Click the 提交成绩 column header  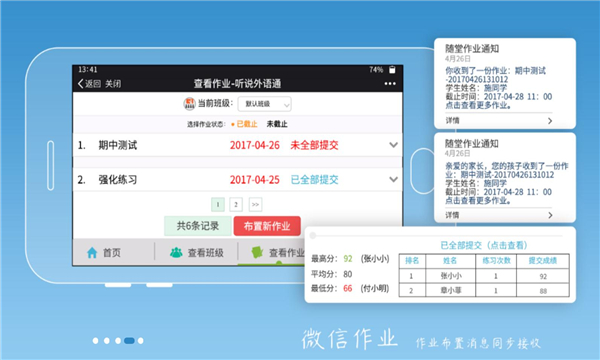coord(543,261)
